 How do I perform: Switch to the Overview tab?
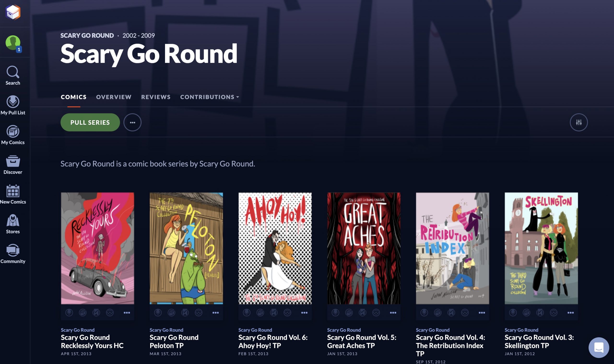point(114,97)
